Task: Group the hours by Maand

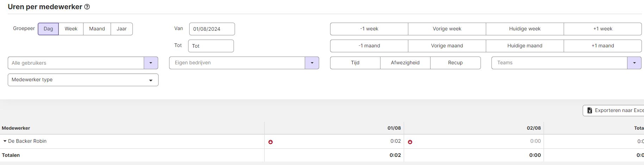Action: [97, 29]
